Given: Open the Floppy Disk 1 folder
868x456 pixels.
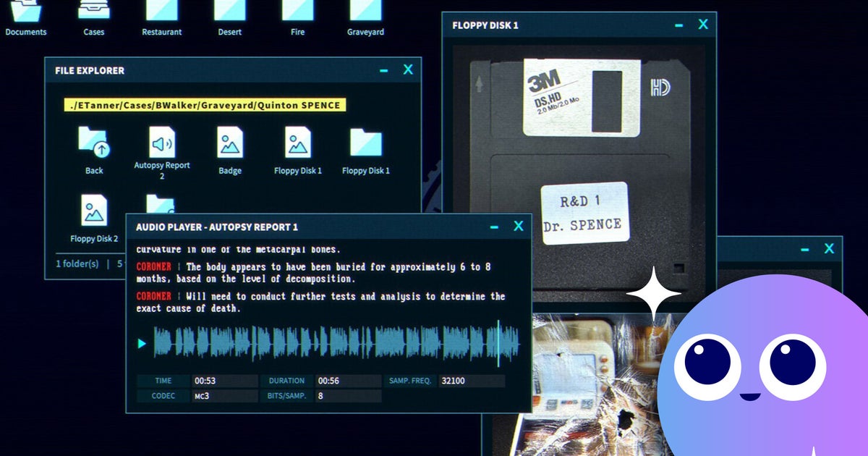Looking at the screenshot, I should 366,143.
